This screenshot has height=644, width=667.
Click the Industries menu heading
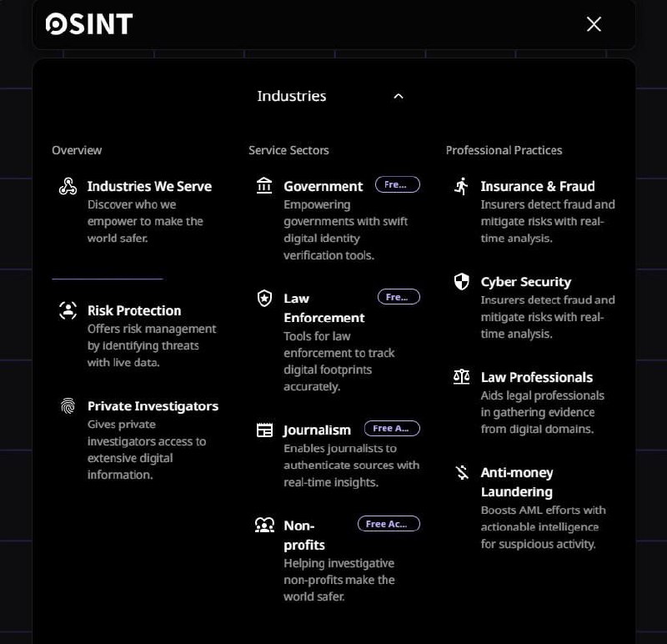(292, 96)
